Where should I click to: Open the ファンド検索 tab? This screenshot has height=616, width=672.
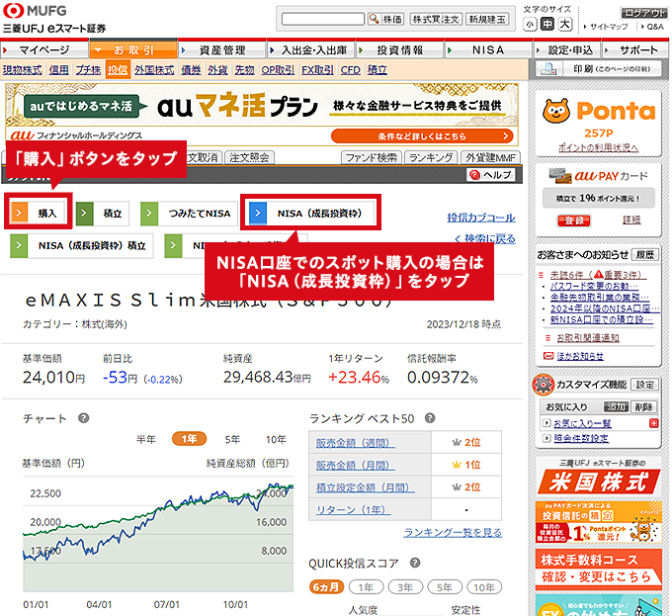(x=372, y=158)
